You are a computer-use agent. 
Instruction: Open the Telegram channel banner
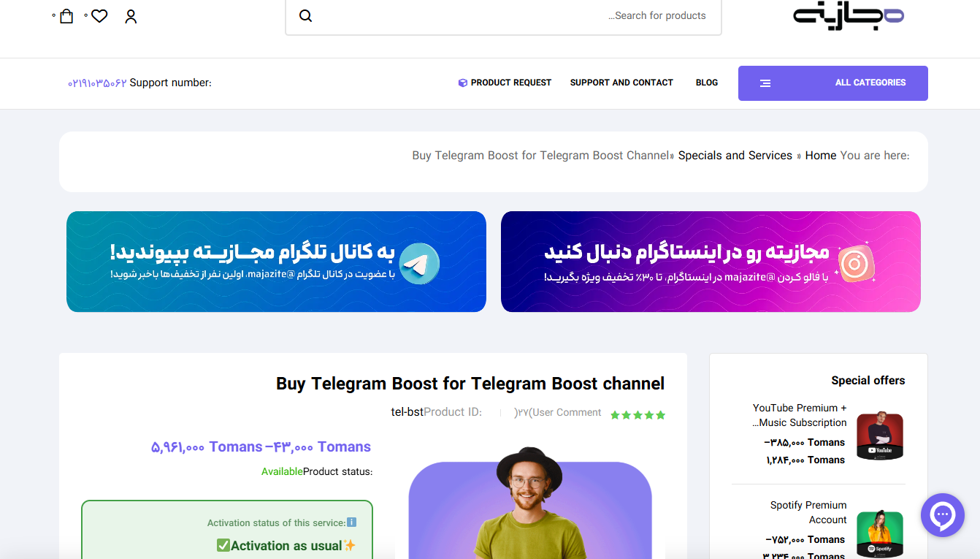(276, 262)
